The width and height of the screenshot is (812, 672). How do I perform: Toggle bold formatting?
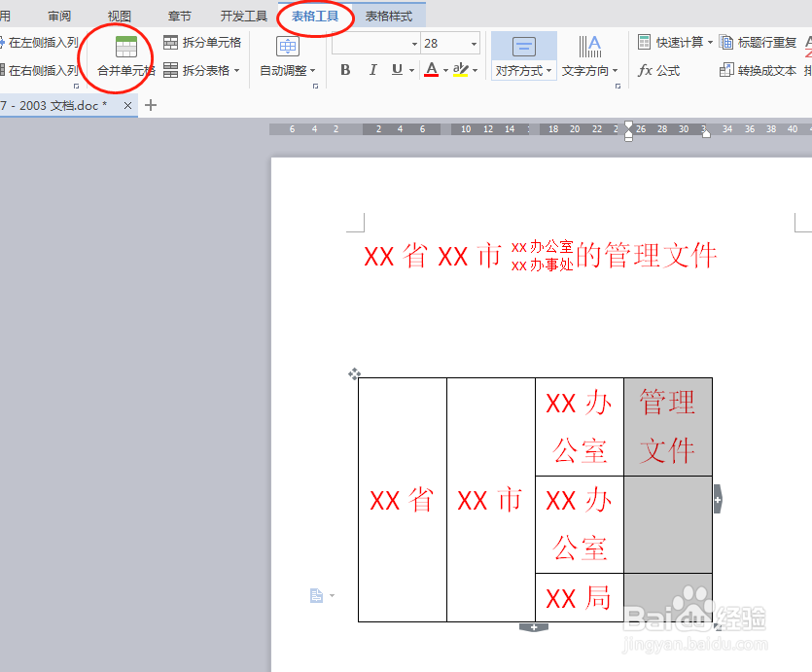pos(344,70)
